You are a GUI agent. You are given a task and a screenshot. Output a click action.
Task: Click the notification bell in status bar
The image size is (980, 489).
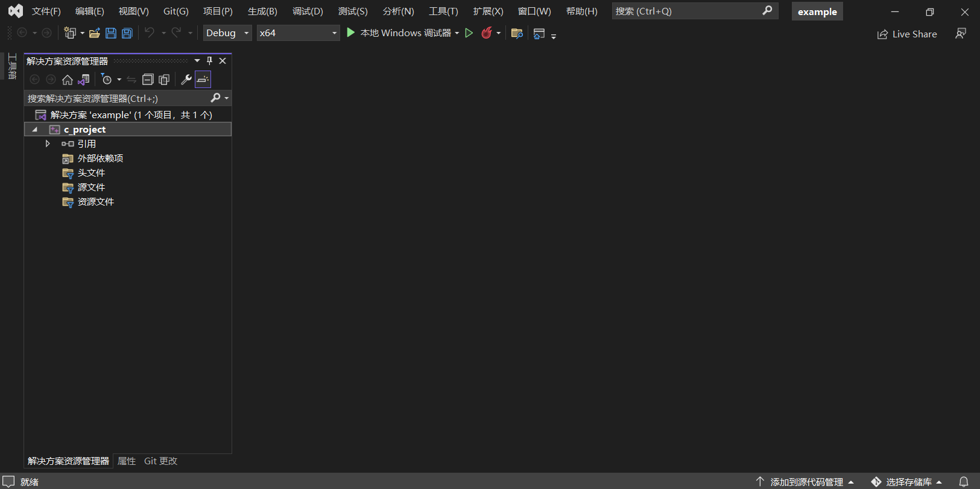(964, 482)
